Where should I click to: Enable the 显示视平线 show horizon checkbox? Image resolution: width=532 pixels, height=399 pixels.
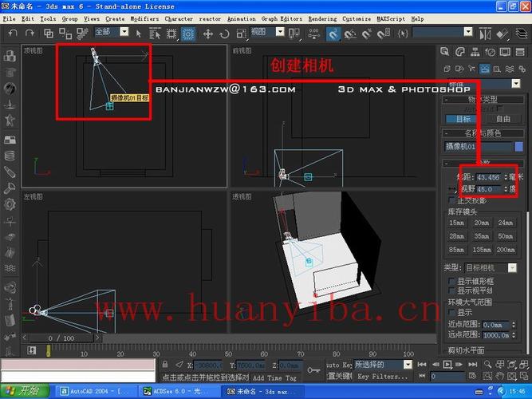pyautogui.click(x=451, y=290)
